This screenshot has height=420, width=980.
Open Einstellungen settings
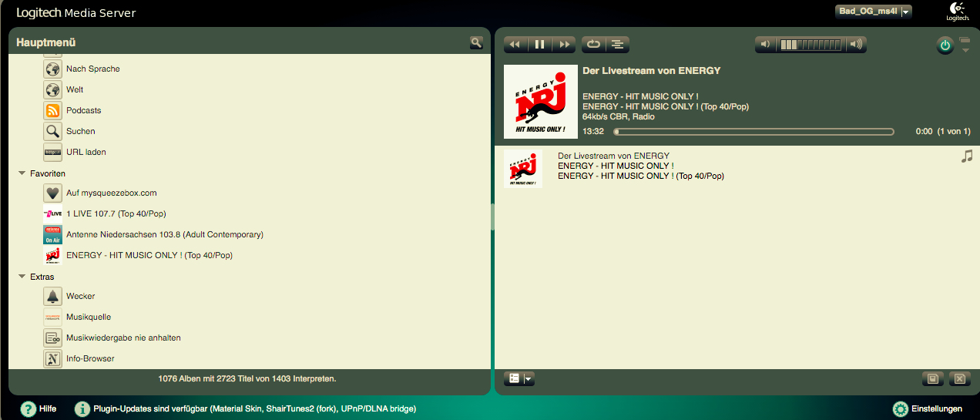[x=928, y=409]
